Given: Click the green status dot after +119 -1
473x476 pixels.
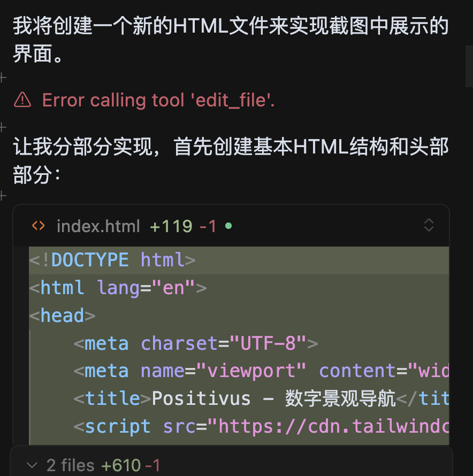Looking at the screenshot, I should tap(229, 226).
